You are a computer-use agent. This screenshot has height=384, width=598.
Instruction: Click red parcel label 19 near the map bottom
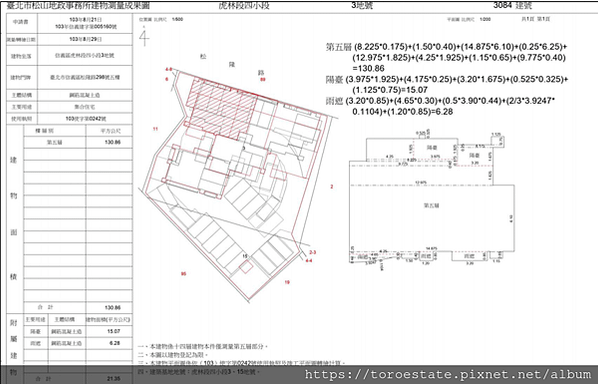tap(287, 282)
